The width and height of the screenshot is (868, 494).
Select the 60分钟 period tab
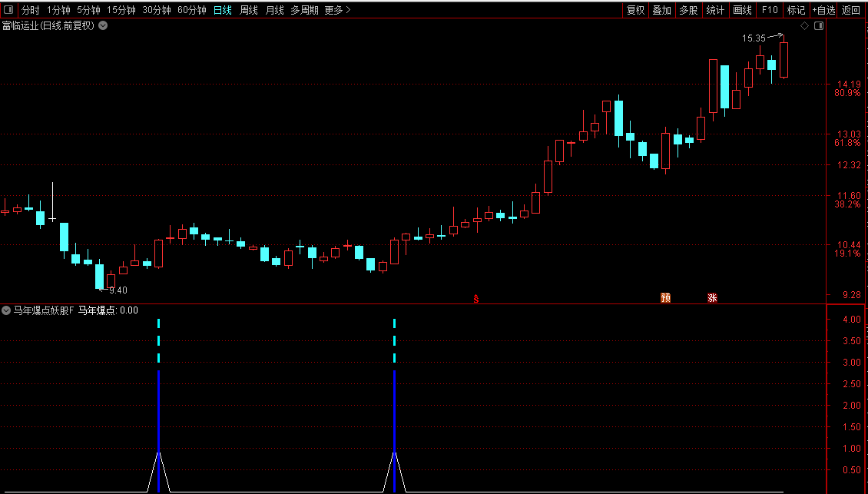192,10
